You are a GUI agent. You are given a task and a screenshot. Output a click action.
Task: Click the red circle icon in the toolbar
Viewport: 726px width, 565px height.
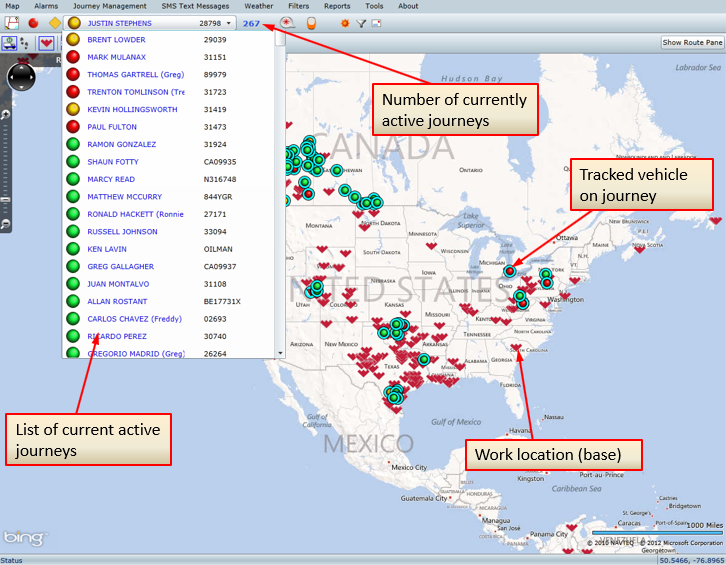click(x=33, y=22)
